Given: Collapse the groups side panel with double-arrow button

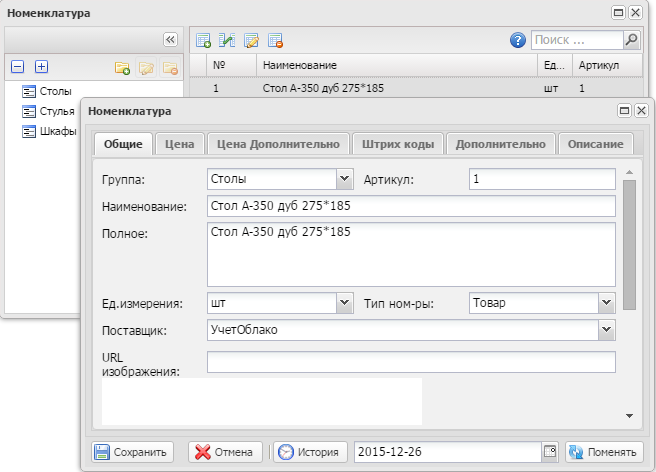Looking at the screenshot, I should 170,40.
